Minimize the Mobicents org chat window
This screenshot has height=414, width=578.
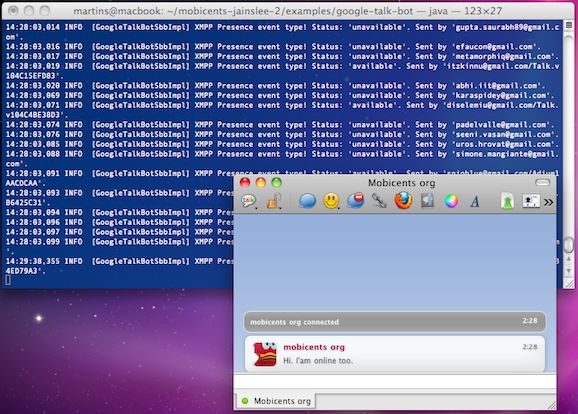261,182
